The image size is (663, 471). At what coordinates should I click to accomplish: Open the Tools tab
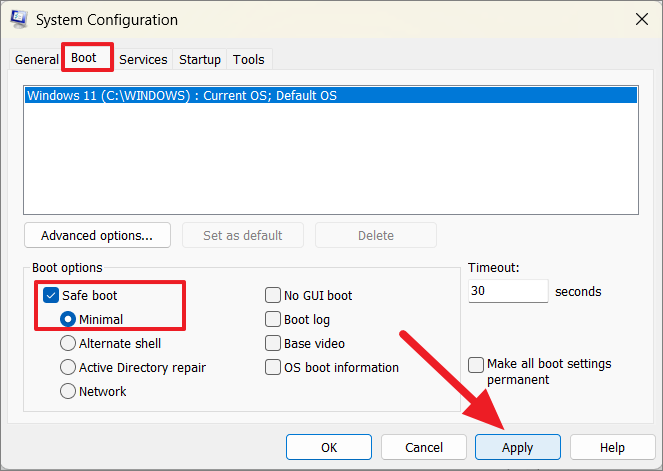[x=249, y=60]
